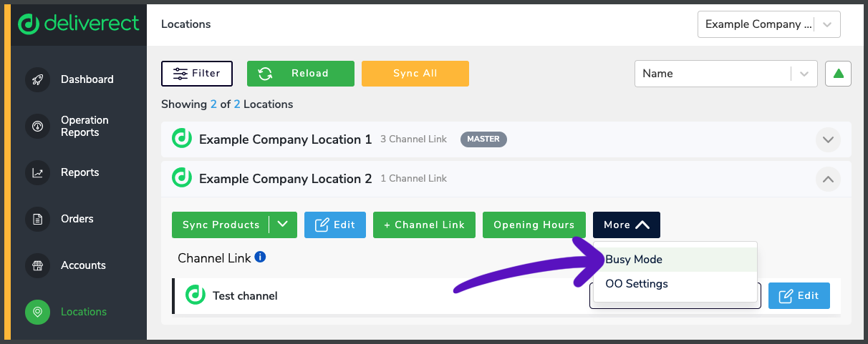868x344 pixels.
Task: Open the Filter panel
Action: pyautogui.click(x=197, y=74)
